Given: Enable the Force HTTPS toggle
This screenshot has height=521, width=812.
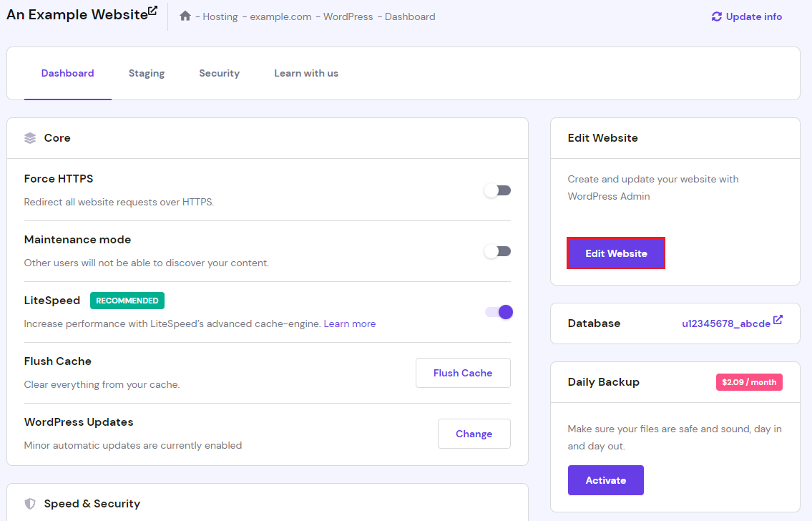Looking at the screenshot, I should point(497,190).
